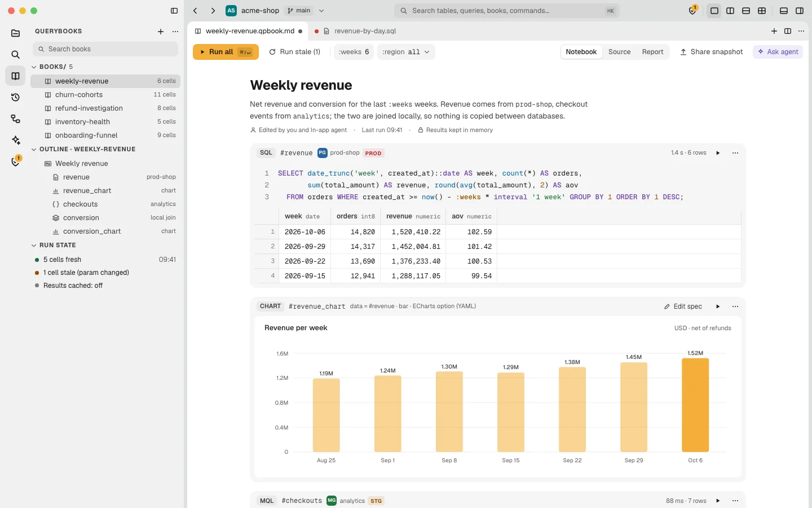Split the editor with tab bar icon
This screenshot has height=508, width=812.
click(x=788, y=31)
